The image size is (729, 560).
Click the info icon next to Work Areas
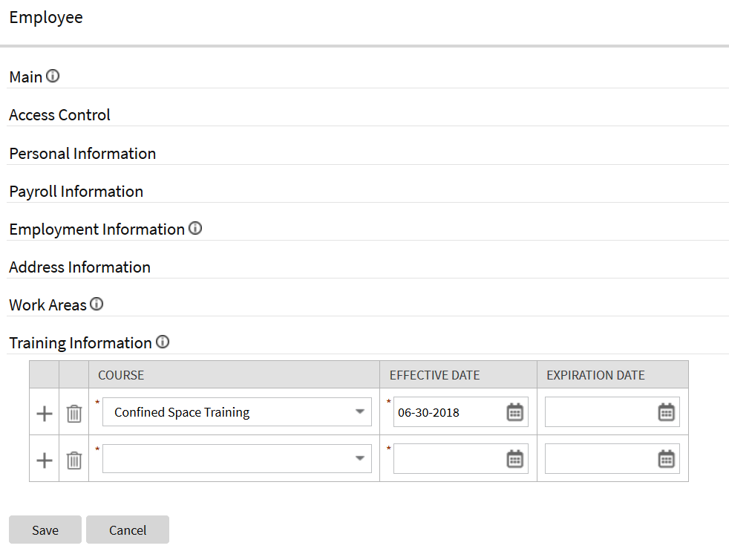point(97,304)
